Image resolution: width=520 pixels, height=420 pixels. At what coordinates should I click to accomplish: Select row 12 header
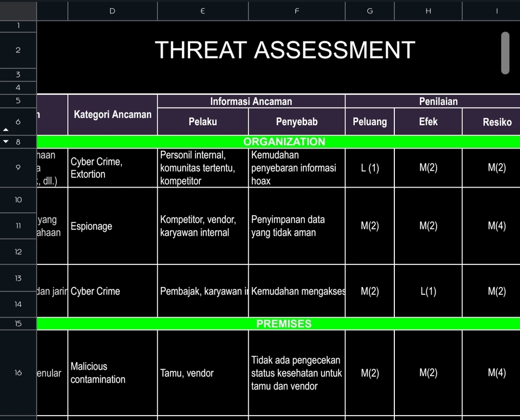tap(18, 252)
